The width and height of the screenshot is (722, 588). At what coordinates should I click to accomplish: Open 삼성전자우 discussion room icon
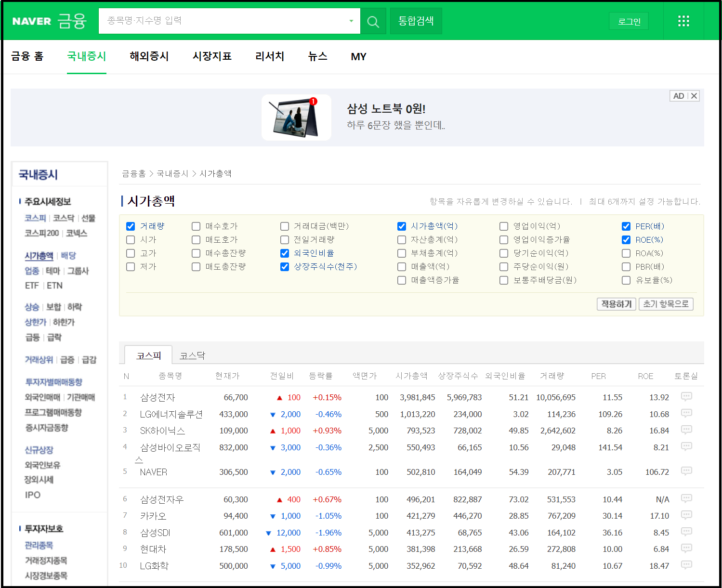(686, 498)
